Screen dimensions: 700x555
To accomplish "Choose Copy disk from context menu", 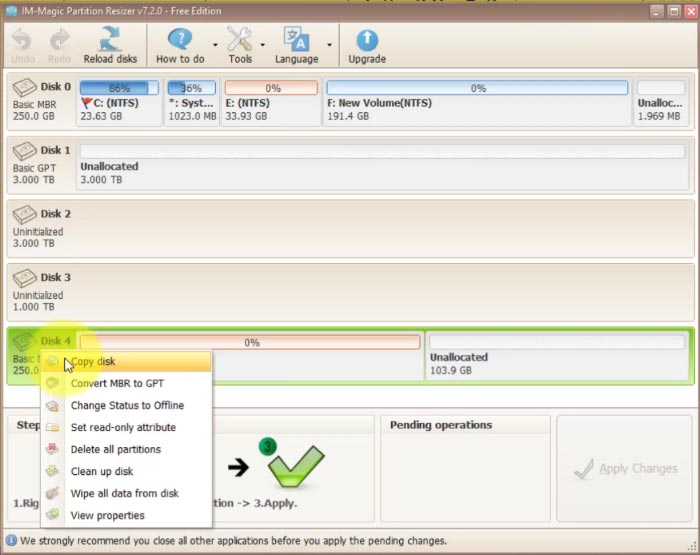I will click(x=126, y=361).
